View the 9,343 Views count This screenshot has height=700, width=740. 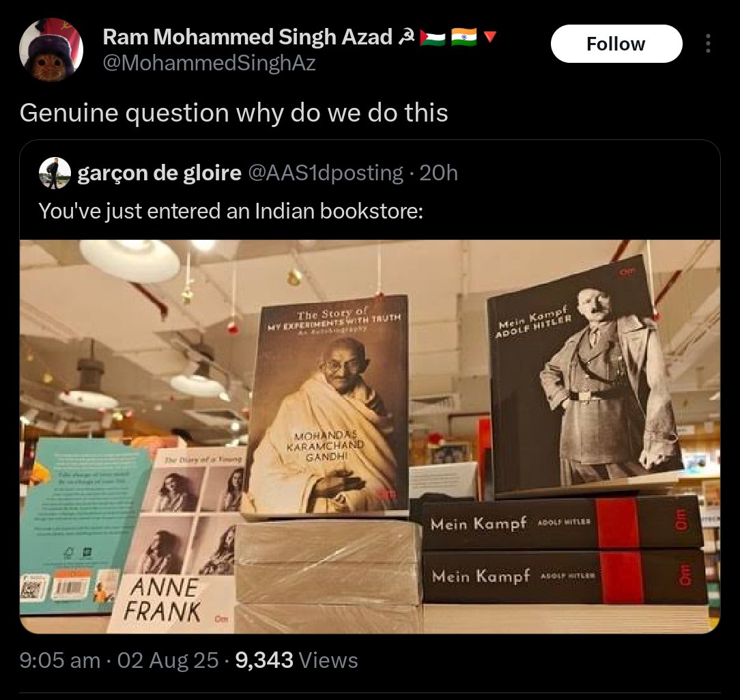[x=296, y=660]
